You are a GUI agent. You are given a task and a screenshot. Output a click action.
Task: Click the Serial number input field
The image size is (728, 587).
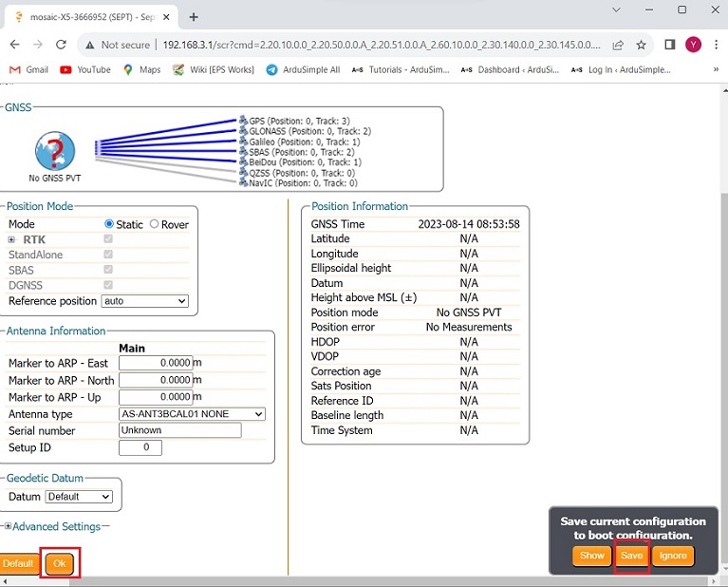point(179,430)
